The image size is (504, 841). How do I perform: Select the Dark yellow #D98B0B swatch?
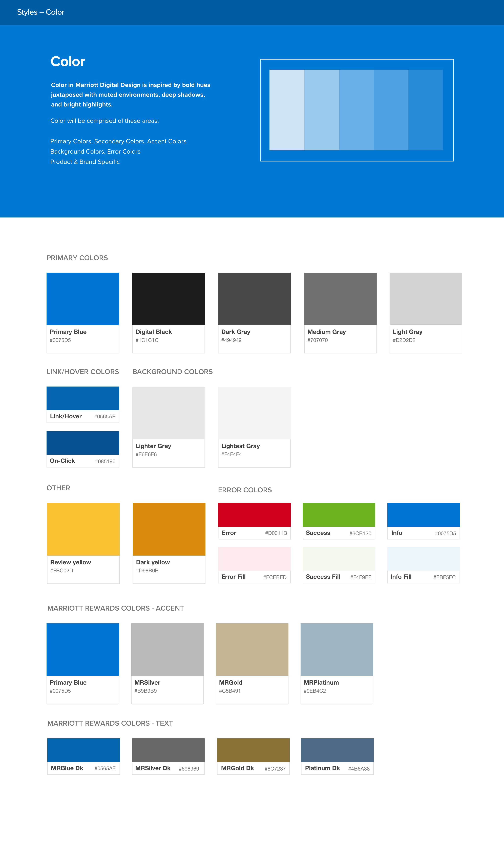[169, 529]
